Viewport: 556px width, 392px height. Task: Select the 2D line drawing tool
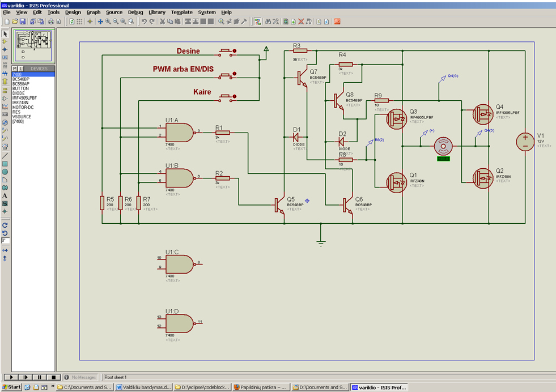[x=5, y=156]
